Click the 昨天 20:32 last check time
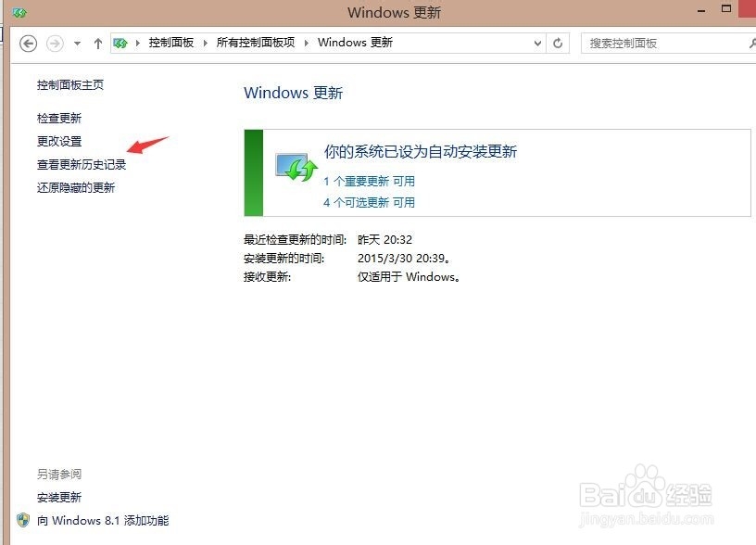Viewport: 756px width, 545px height. [x=384, y=240]
